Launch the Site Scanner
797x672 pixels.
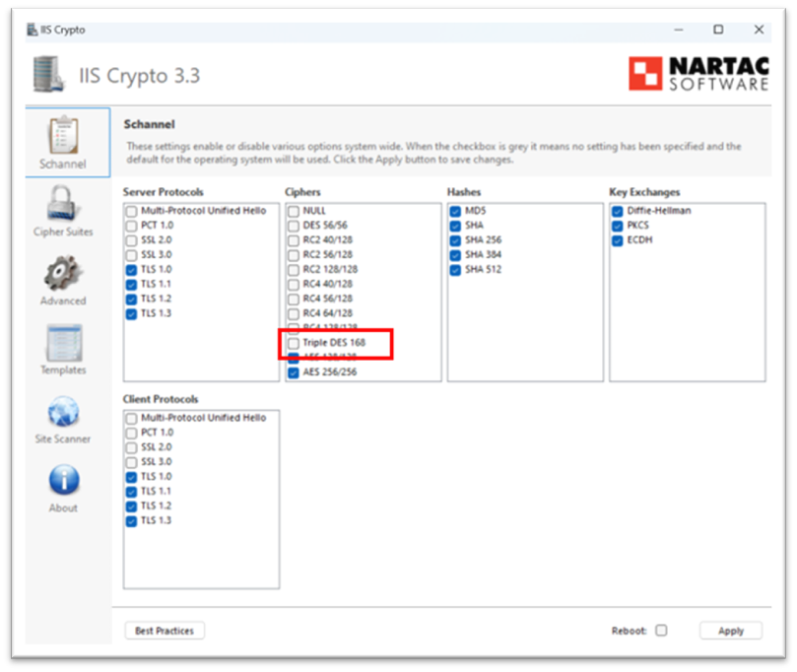click(x=63, y=417)
